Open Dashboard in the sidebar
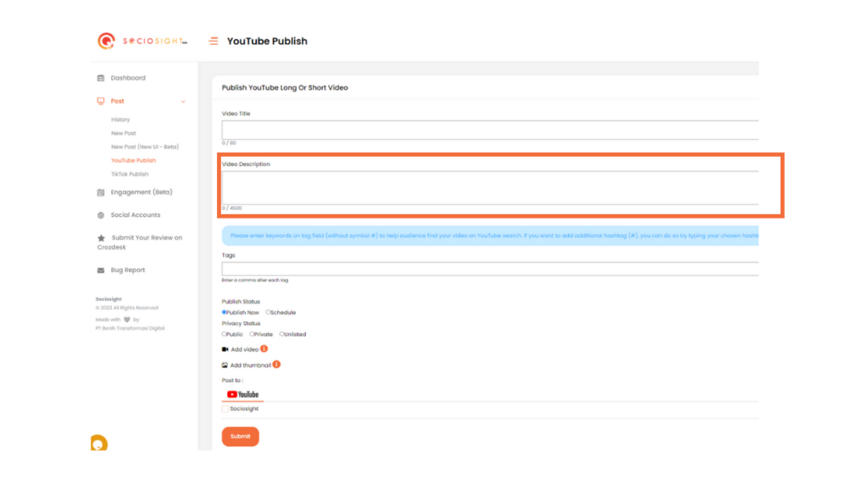The width and height of the screenshot is (868, 488). 128,78
